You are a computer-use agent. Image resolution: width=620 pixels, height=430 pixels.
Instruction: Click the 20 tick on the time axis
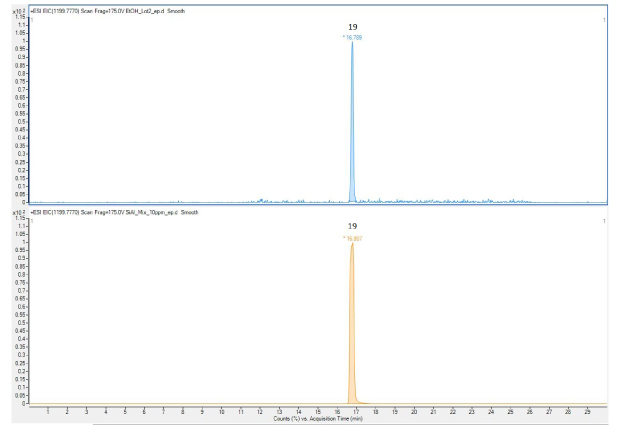[x=414, y=412]
